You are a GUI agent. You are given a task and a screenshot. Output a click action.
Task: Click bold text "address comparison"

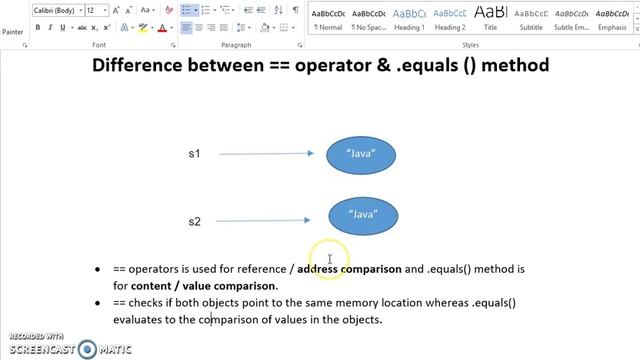pos(349,269)
